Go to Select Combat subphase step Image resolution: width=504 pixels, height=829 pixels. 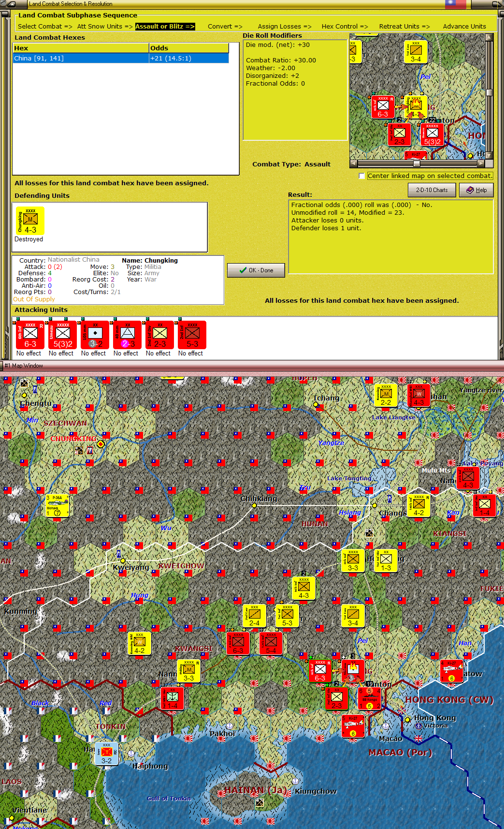click(45, 27)
